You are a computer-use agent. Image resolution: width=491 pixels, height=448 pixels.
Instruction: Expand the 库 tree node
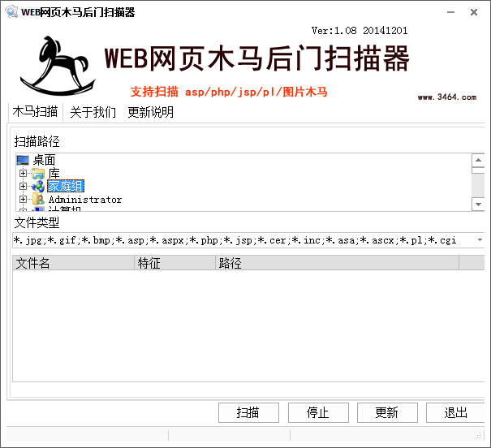tap(24, 173)
